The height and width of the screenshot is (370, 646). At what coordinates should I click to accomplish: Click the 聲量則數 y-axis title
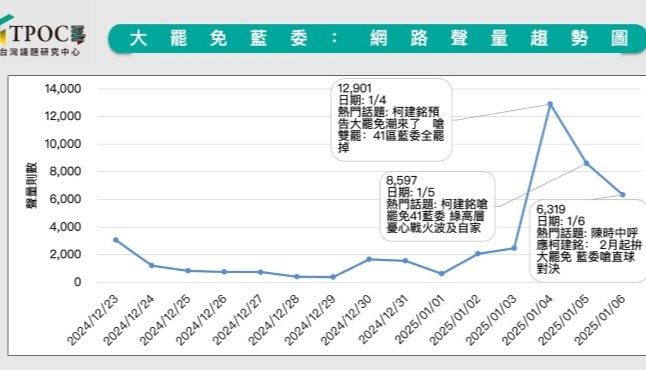(x=32, y=185)
